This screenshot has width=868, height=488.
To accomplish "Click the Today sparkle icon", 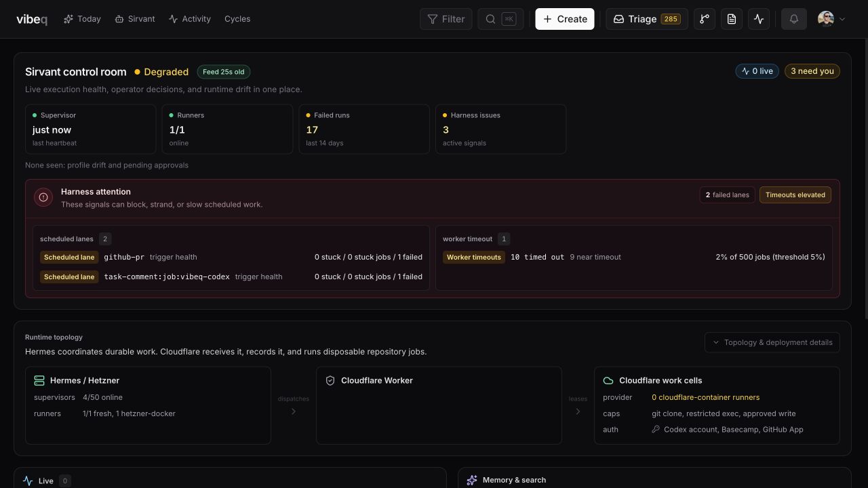I will pos(68,19).
